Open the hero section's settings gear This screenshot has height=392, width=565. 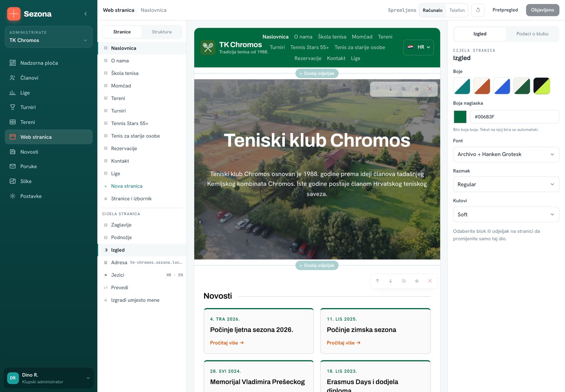[x=417, y=89]
